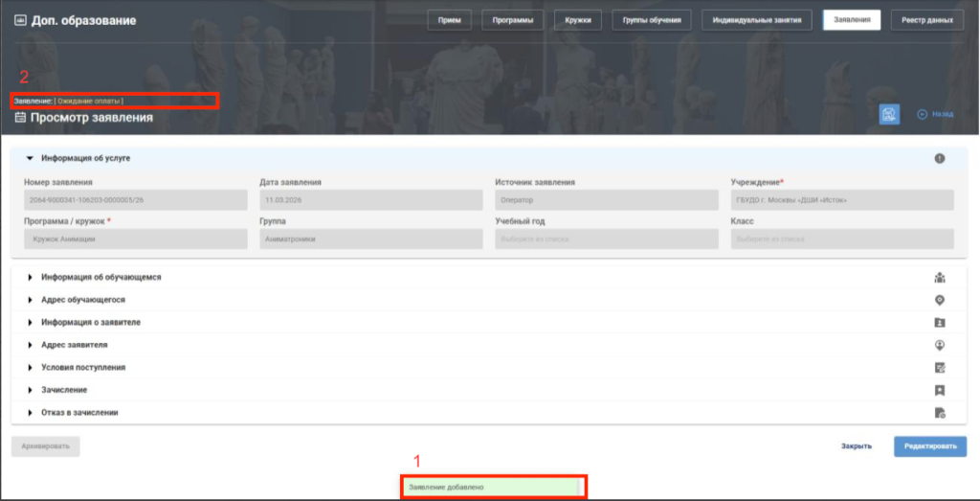The image size is (980, 501).
Task: Open the Реестр данных tab
Action: click(x=926, y=20)
